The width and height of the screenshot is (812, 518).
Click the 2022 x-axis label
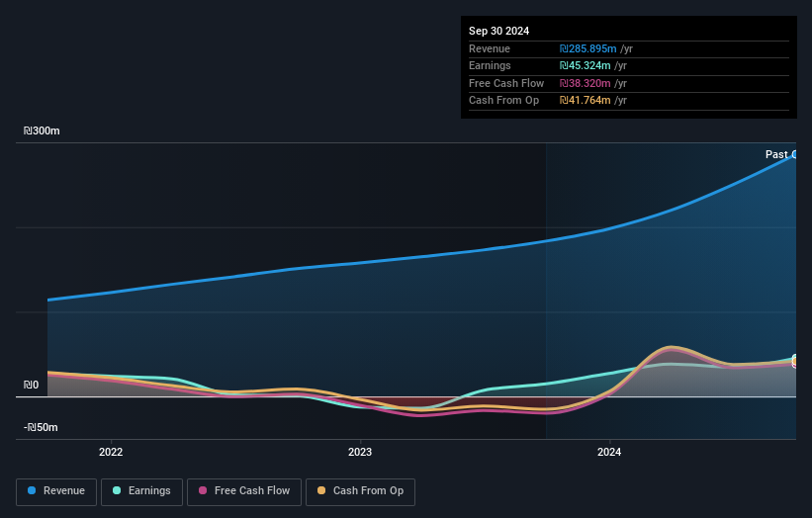click(111, 452)
